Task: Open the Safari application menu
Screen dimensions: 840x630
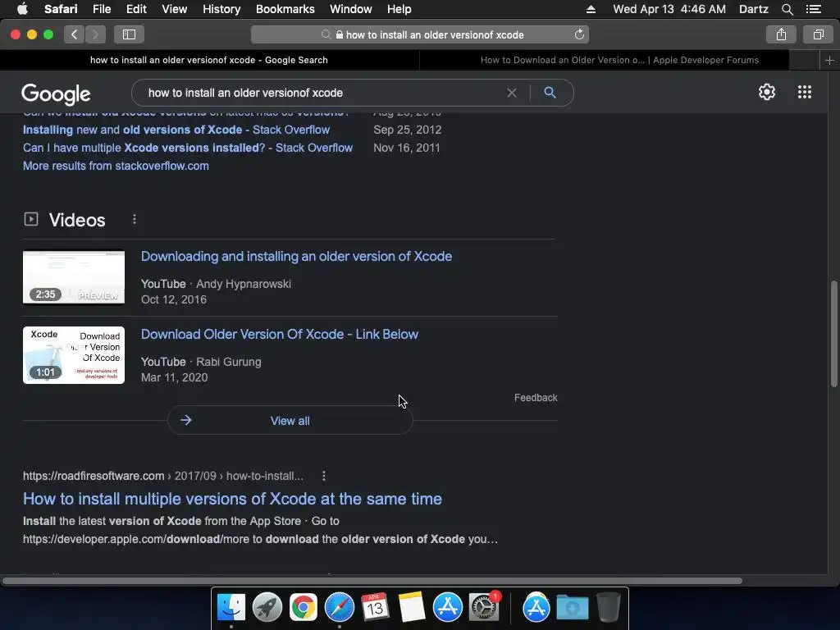Action: [x=61, y=9]
